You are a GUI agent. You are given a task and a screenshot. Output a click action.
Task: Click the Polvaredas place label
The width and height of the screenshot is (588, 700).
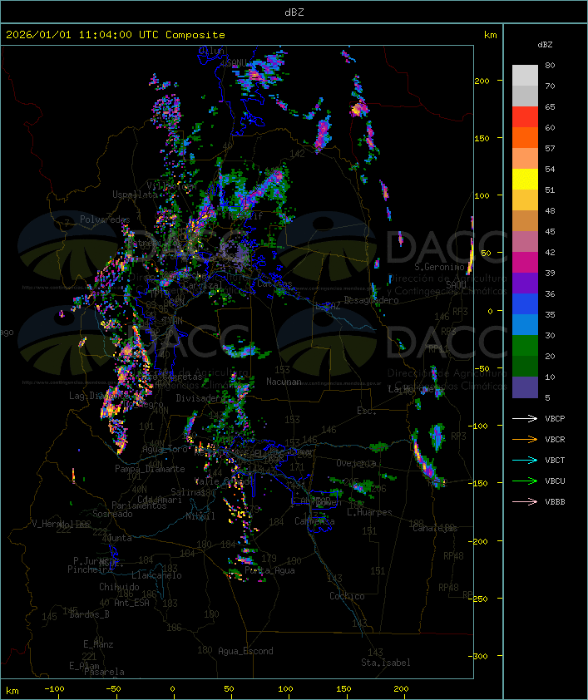click(x=105, y=219)
